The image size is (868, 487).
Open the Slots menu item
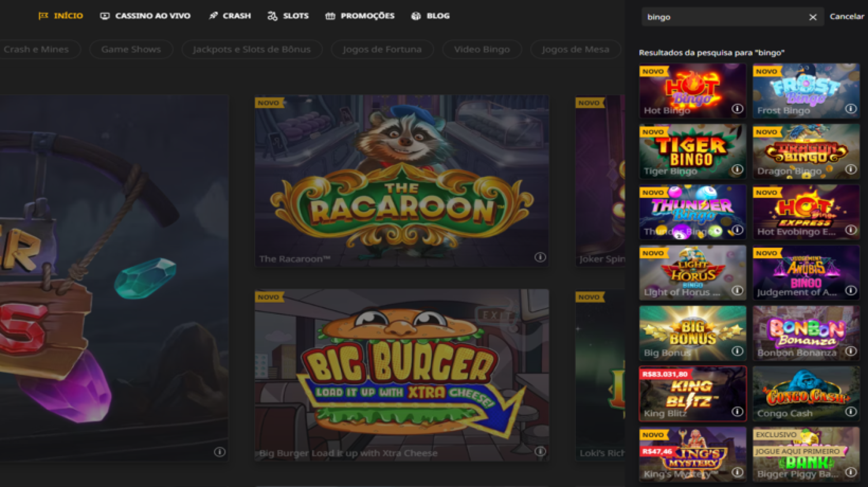pos(288,16)
